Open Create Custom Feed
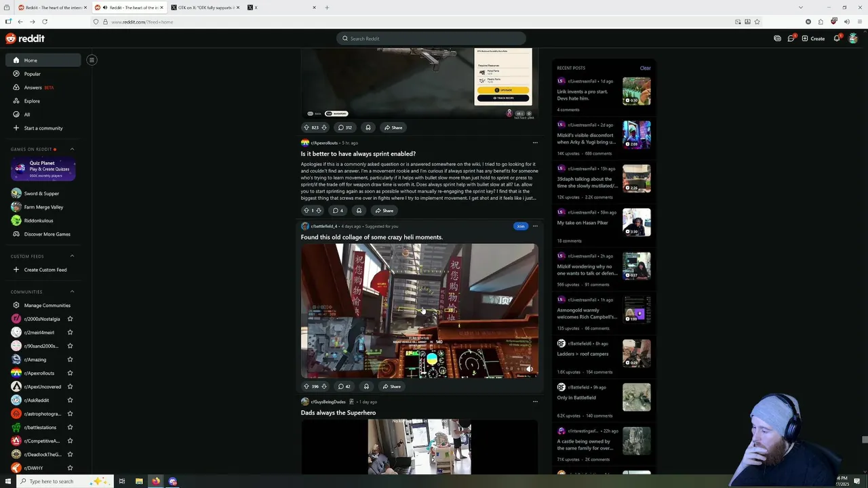This screenshot has height=488, width=868. point(43,270)
